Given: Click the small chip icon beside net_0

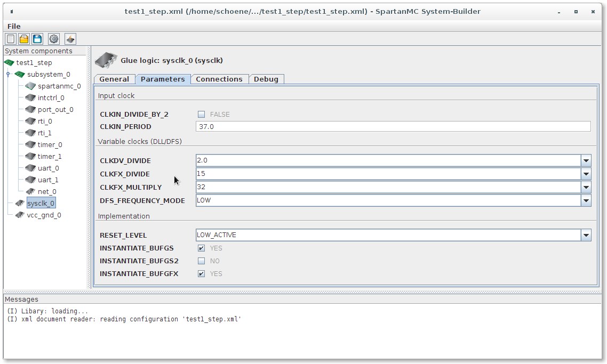Looking at the screenshot, I should pyautogui.click(x=30, y=191).
